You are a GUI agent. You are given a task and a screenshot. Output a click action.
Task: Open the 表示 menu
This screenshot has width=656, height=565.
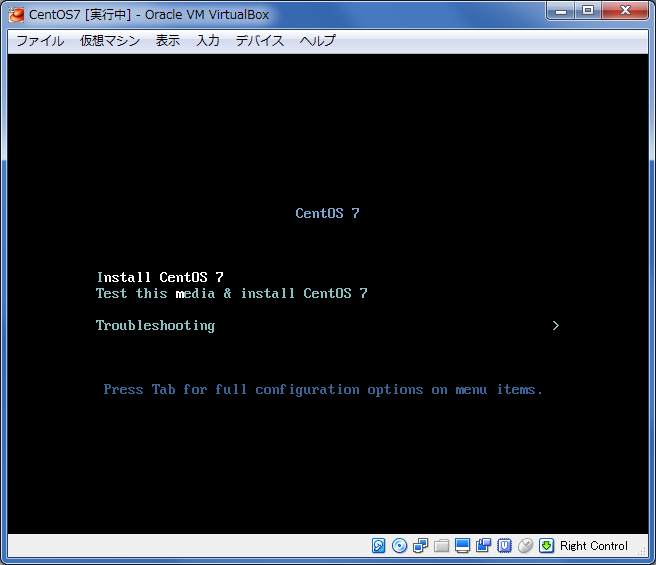pyautogui.click(x=168, y=41)
